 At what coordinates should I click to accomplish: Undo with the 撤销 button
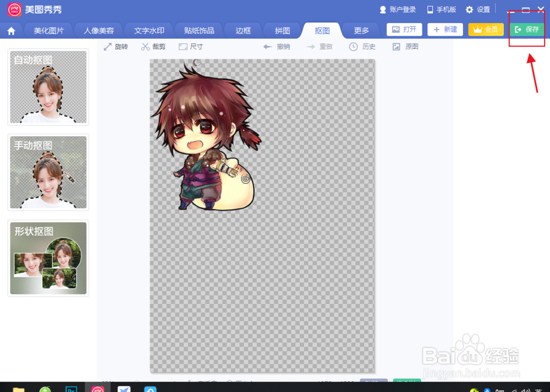coord(277,47)
